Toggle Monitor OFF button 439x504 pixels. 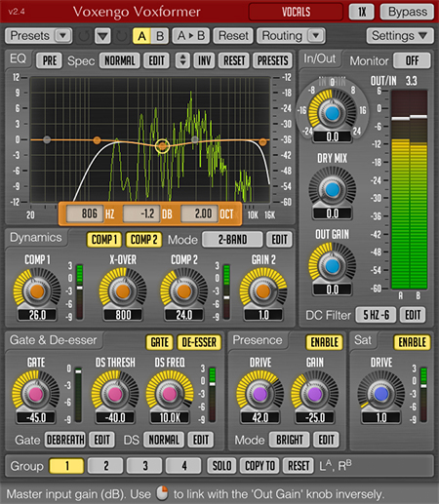pyautogui.click(x=412, y=60)
